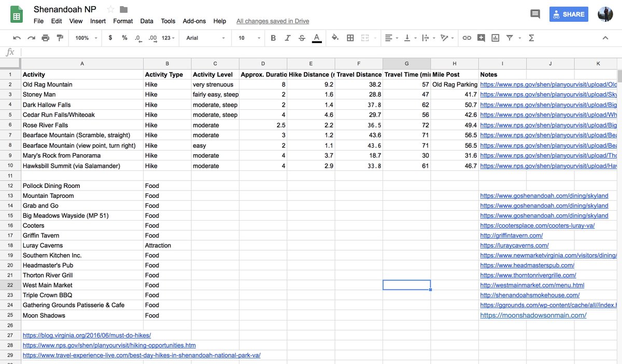Open comments via speech bubble icon
Image resolution: width=622 pixels, height=364 pixels.
click(535, 14)
